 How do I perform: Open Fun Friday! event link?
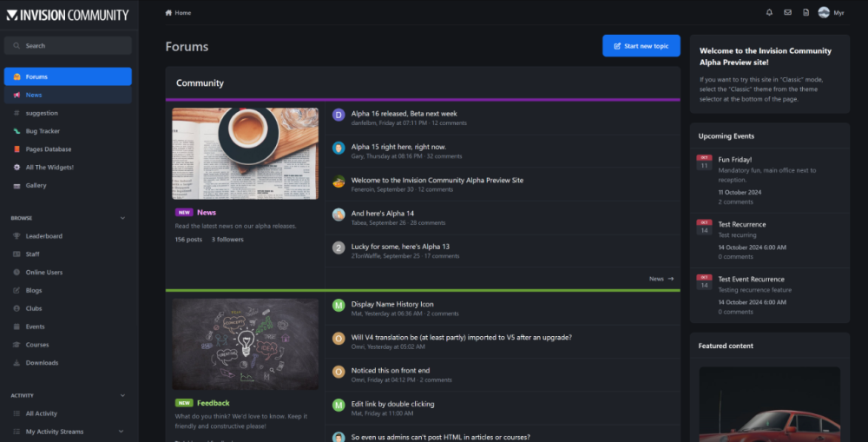pyautogui.click(x=734, y=160)
